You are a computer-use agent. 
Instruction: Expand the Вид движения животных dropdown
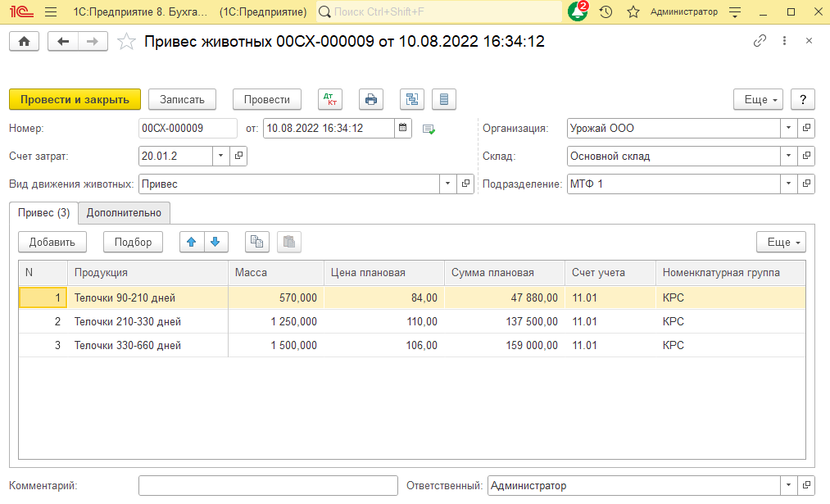pyautogui.click(x=448, y=184)
